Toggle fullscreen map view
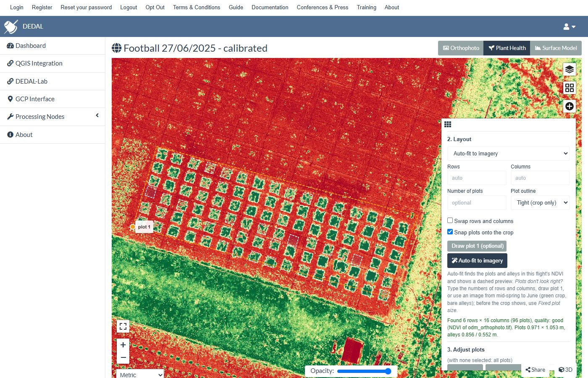 pyautogui.click(x=123, y=326)
